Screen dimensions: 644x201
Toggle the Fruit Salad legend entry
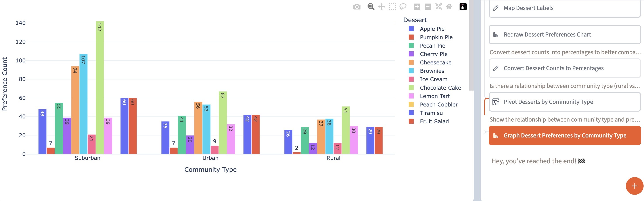pyautogui.click(x=434, y=121)
